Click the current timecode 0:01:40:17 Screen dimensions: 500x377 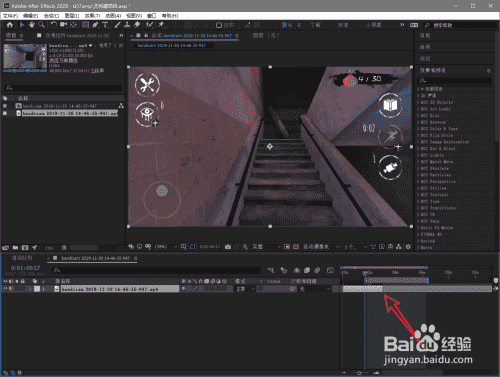[25, 268]
